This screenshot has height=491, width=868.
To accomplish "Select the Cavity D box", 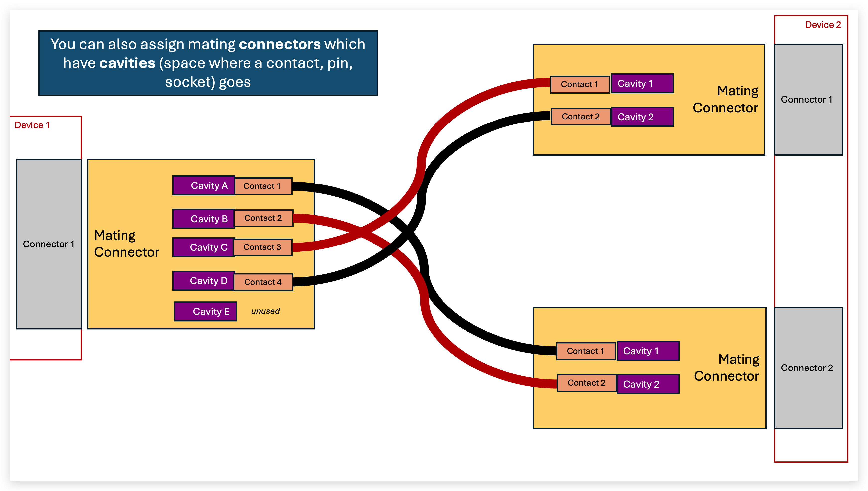I will (204, 281).
